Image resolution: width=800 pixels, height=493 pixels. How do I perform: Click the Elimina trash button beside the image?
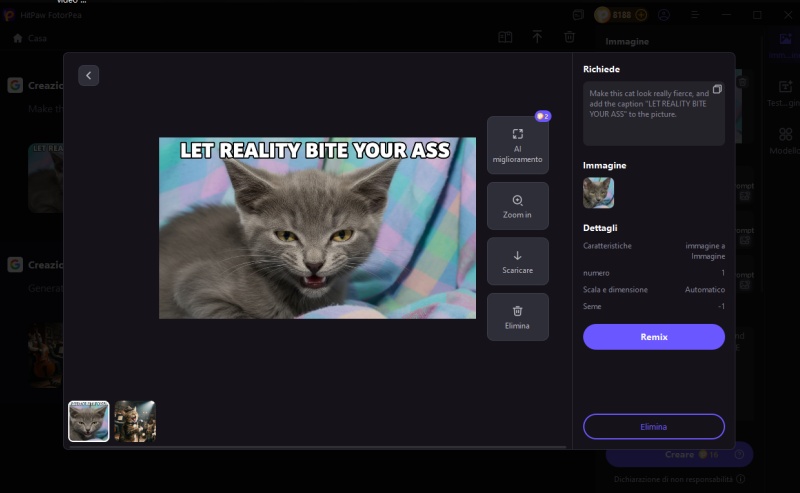point(517,316)
